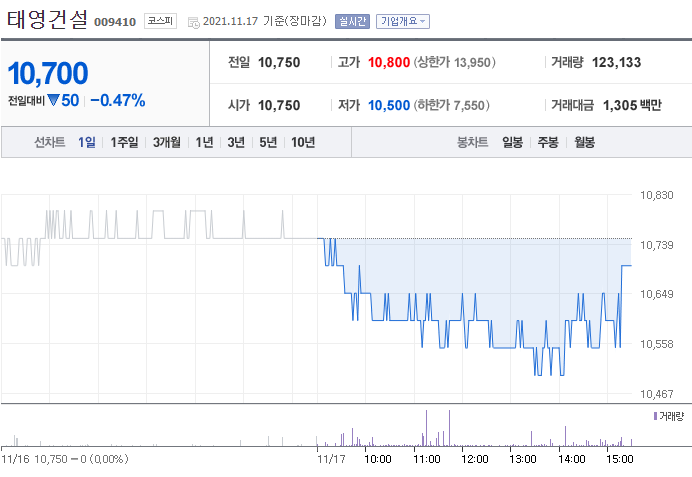Click the 11/16 10,750 summary text
The image size is (692, 477).
(65, 459)
